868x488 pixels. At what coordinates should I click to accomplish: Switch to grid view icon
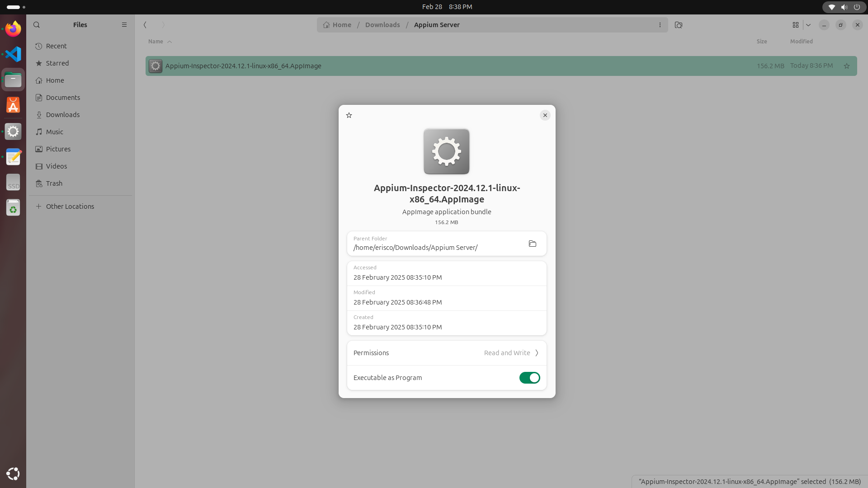click(796, 25)
